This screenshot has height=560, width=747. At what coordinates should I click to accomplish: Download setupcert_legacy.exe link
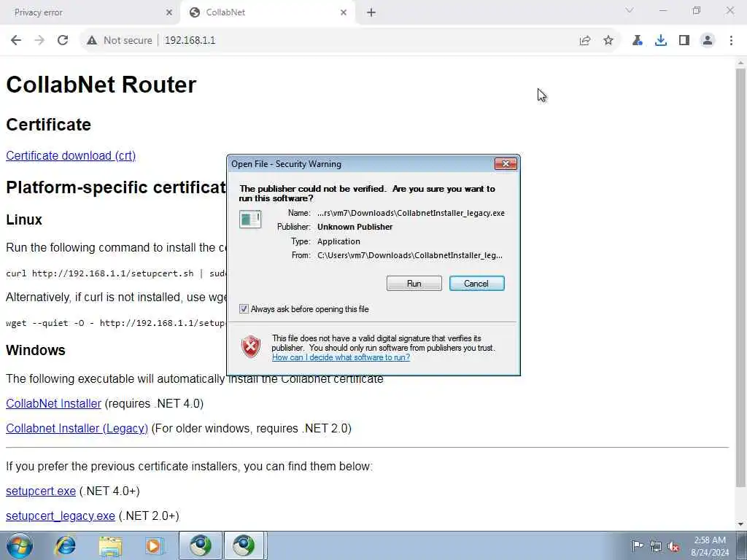(60, 516)
